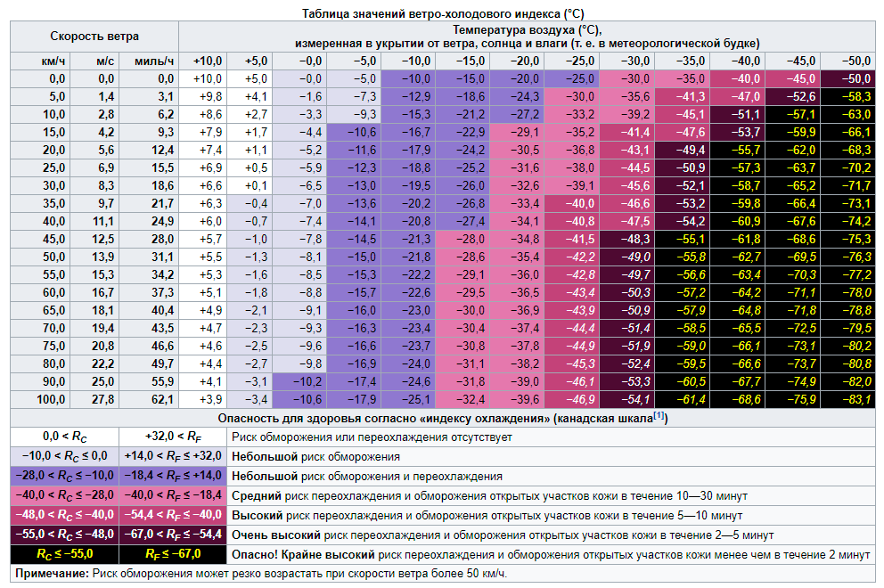Image resolution: width=884 pixels, height=588 pixels.
Task: Select the dark maroon −55,0 < Rc ≤ −48,0 legend cell
Action: pyautogui.click(x=64, y=535)
